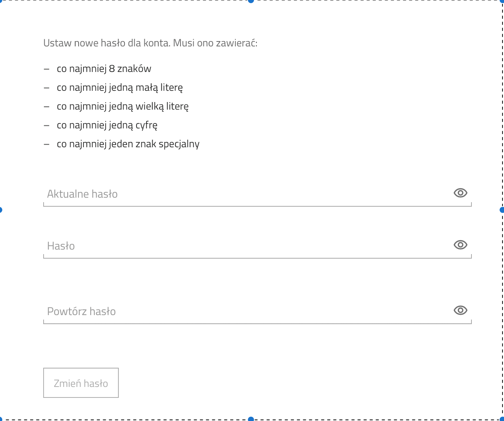This screenshot has height=421, width=504.
Task: Click the Zmień hasło button
Action: 81,383
